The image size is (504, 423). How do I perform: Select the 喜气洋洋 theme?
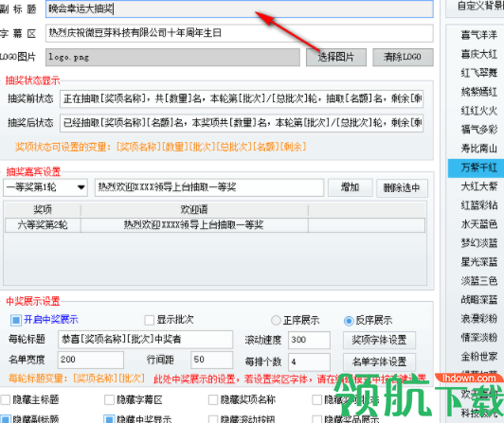coord(479,35)
